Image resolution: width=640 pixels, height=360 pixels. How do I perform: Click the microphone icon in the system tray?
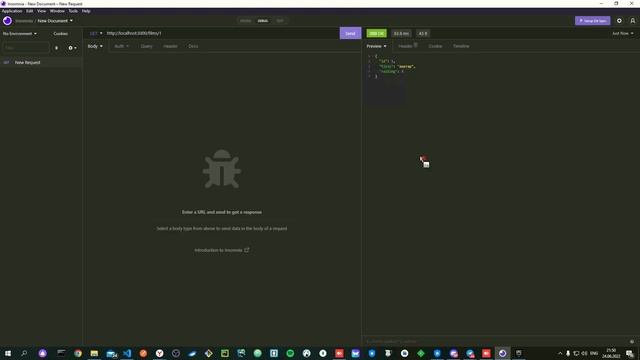click(568, 353)
